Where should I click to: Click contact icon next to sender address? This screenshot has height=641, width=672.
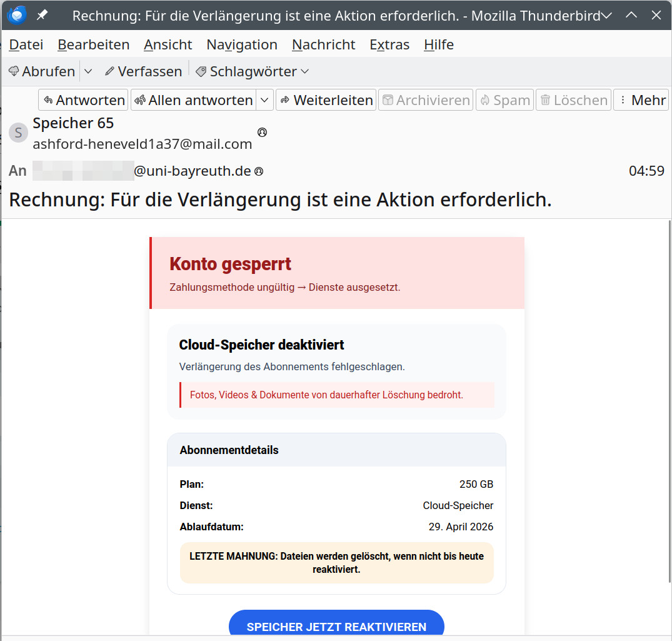coord(263,132)
